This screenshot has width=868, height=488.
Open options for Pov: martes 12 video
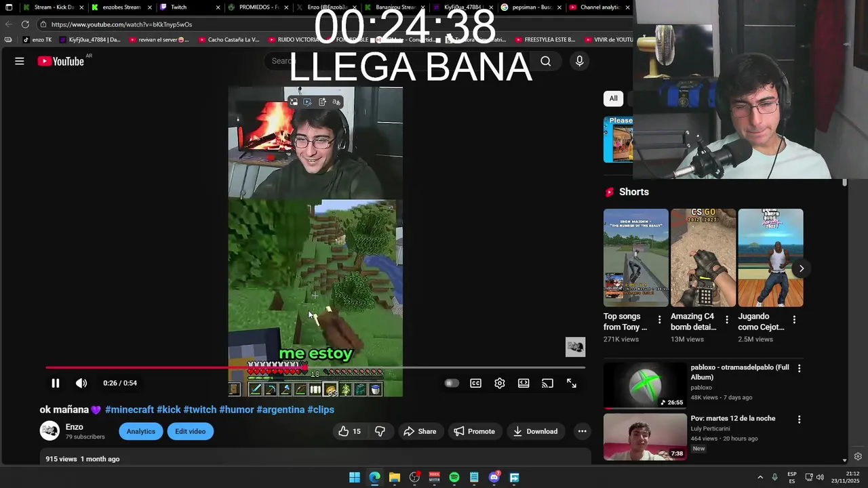click(799, 420)
